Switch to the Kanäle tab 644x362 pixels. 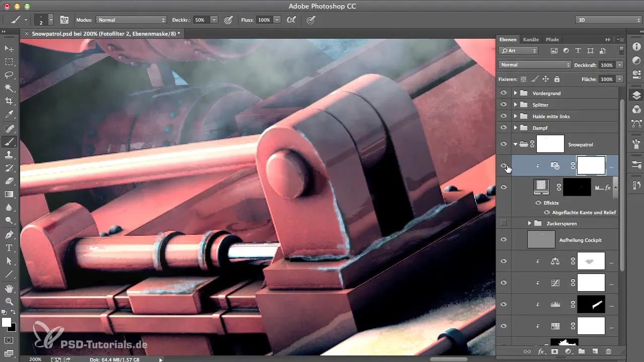pyautogui.click(x=531, y=39)
